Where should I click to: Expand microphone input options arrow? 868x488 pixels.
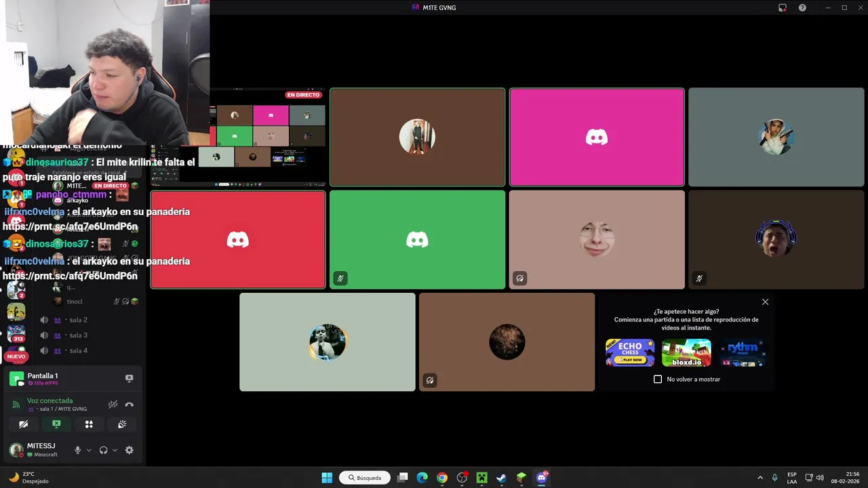coord(89,450)
